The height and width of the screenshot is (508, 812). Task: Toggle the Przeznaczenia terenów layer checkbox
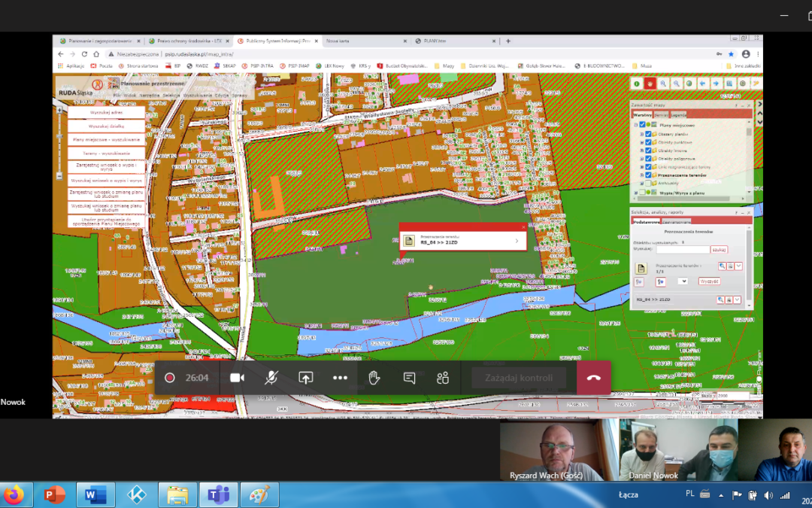click(648, 175)
